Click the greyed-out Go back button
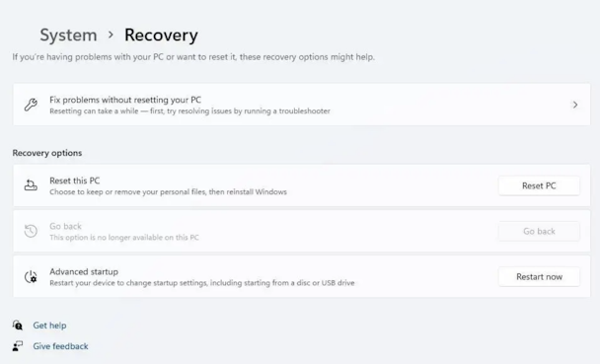The height and width of the screenshot is (364, 600). pos(539,232)
